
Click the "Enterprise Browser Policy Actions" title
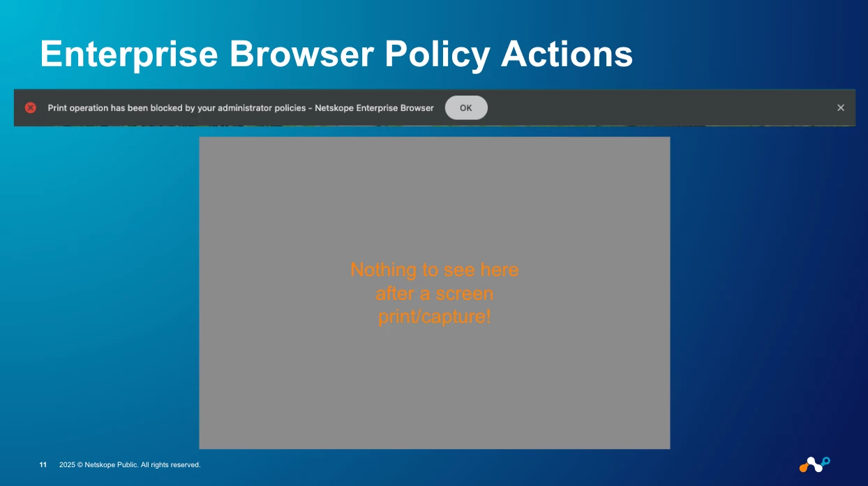(x=336, y=54)
